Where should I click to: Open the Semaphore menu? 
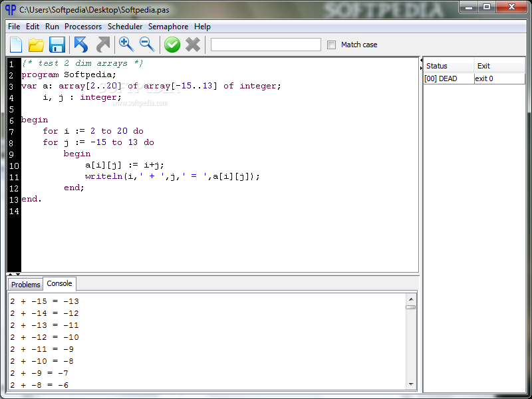(168, 27)
